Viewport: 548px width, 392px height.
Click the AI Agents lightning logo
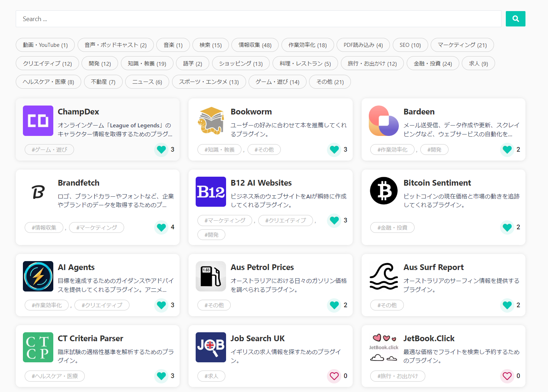pyautogui.click(x=38, y=276)
